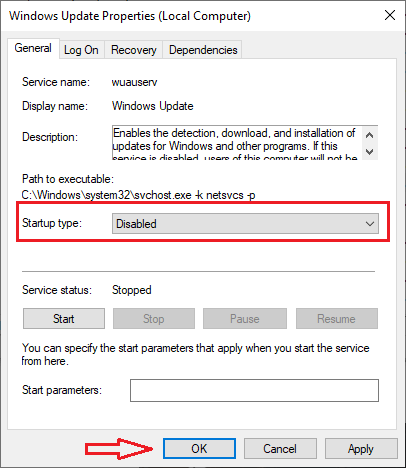406x468 pixels.
Task: Focus the Start parameters text field
Action: pyautogui.click(x=254, y=390)
